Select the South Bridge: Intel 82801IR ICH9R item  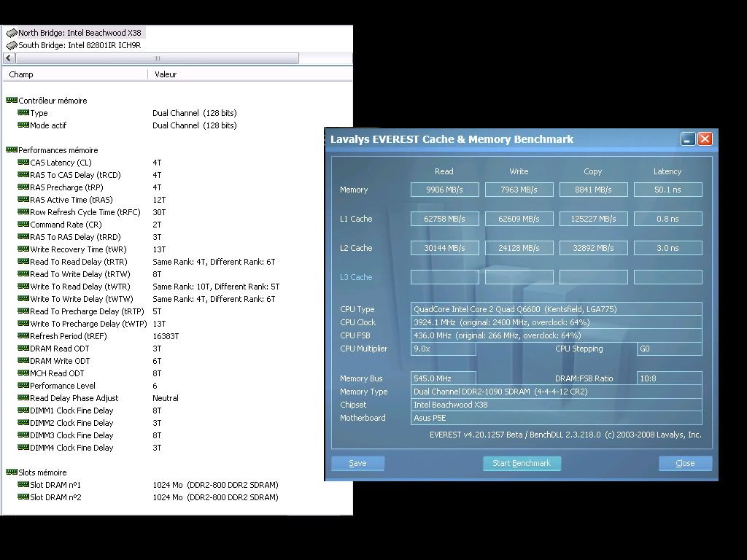click(x=80, y=45)
